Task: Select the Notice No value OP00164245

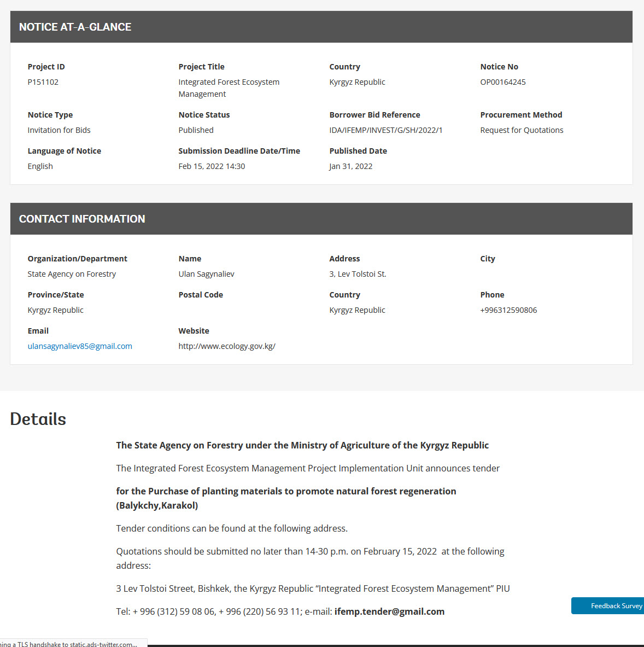Action: (x=503, y=82)
